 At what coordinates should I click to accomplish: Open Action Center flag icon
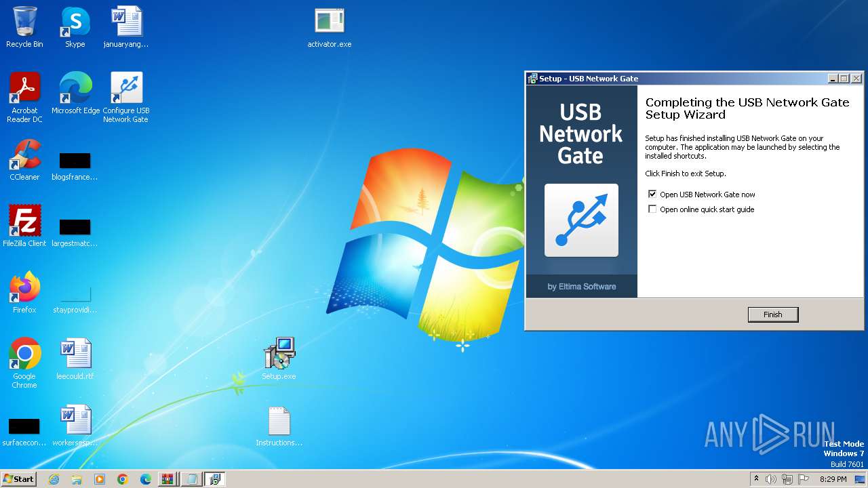pyautogui.click(x=804, y=479)
